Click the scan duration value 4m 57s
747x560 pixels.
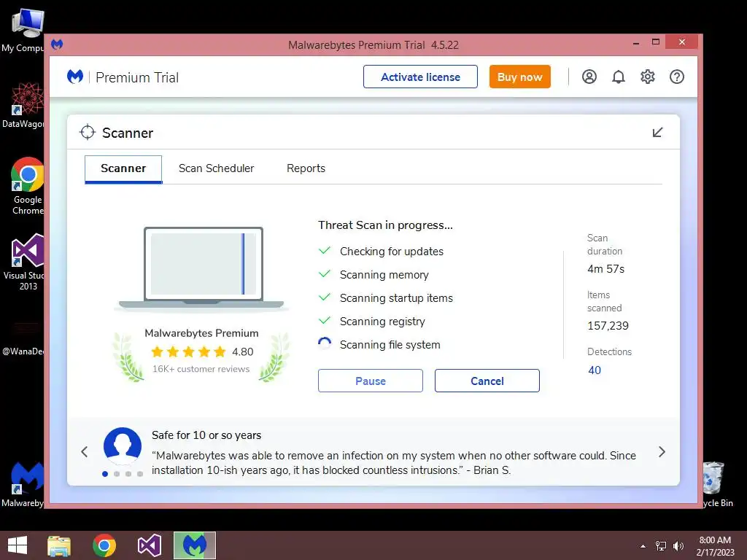(x=606, y=269)
